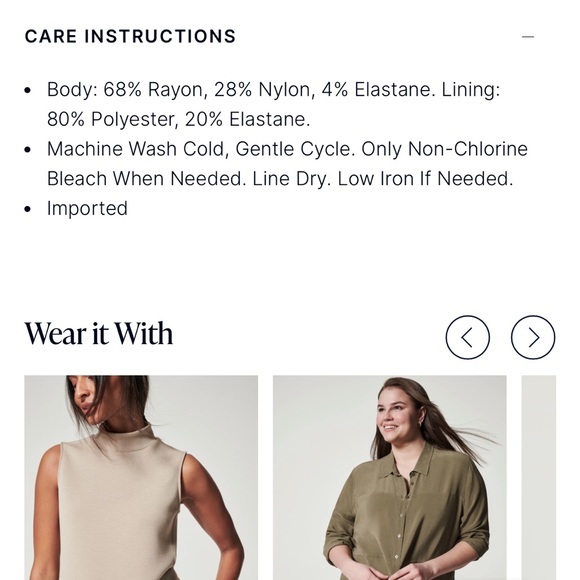
Task: Open the olive green button-up shirt product
Action: tap(390, 478)
